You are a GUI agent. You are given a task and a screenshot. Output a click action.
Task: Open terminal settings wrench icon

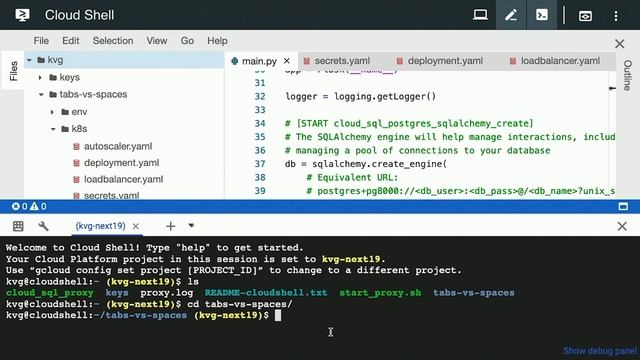point(43,226)
